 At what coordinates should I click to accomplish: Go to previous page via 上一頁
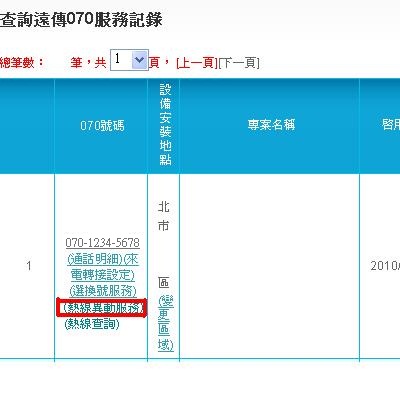click(x=197, y=63)
